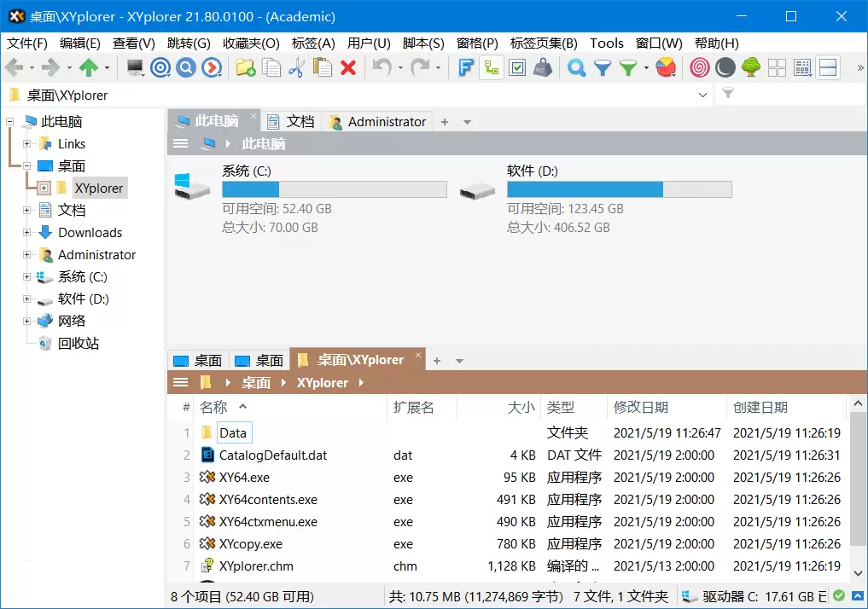The width and height of the screenshot is (868, 609).
Task: Cut selection using the scissors icon
Action: pos(299,67)
